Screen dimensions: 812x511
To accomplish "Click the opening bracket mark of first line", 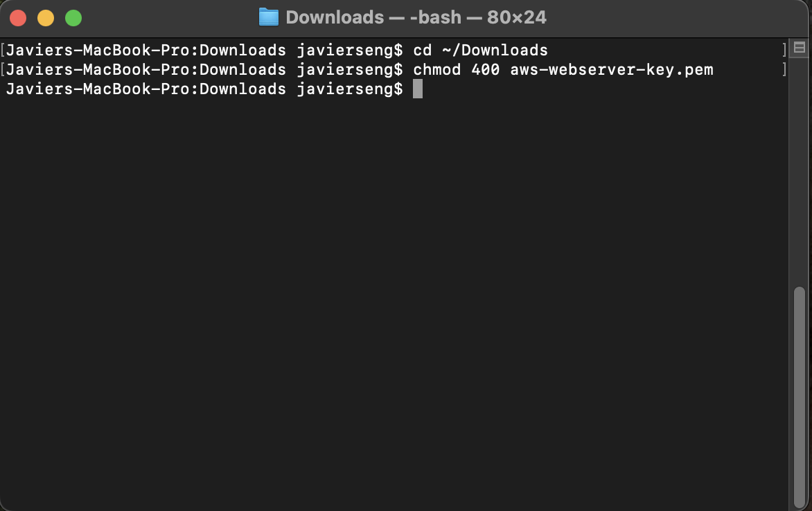I will 3,51.
